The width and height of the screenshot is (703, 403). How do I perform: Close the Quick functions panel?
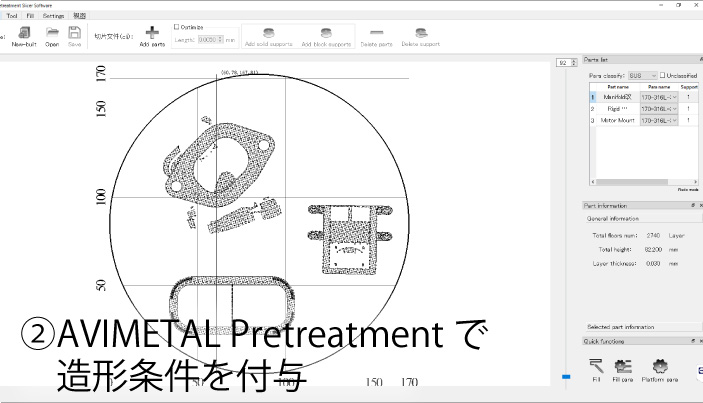pos(701,341)
